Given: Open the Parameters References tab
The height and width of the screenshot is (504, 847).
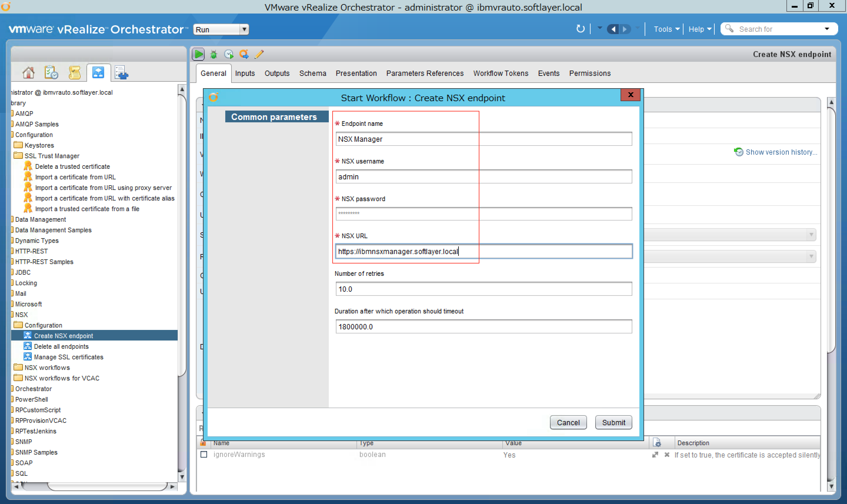Looking at the screenshot, I should pos(424,73).
